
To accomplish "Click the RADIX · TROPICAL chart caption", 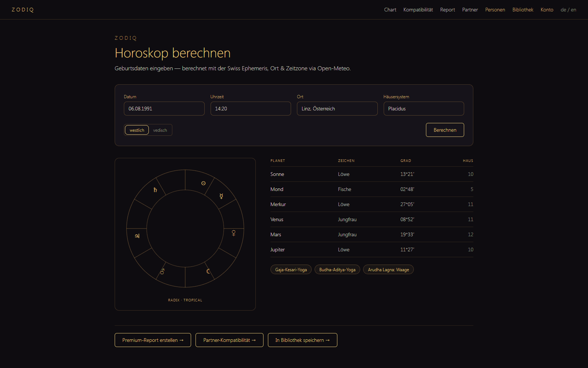I will [x=185, y=300].
